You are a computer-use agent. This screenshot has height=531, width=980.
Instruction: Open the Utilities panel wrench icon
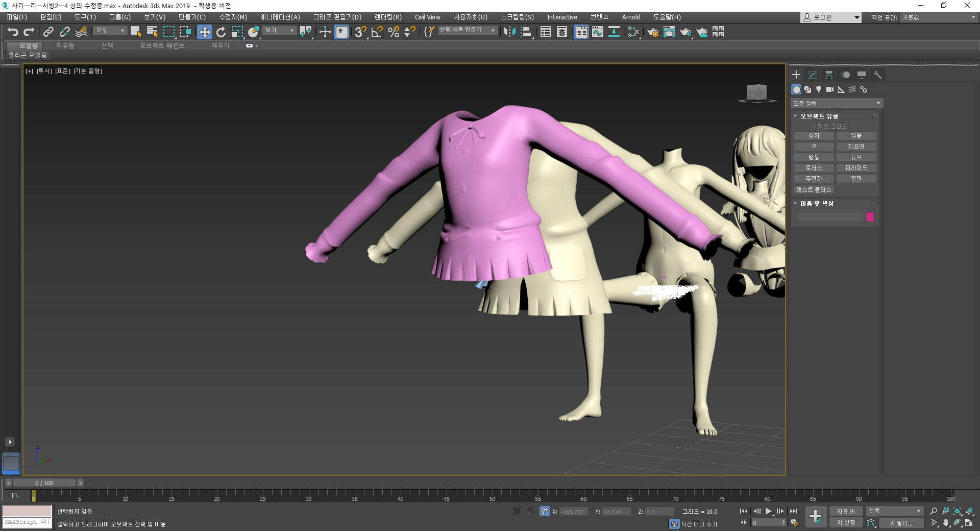(878, 75)
